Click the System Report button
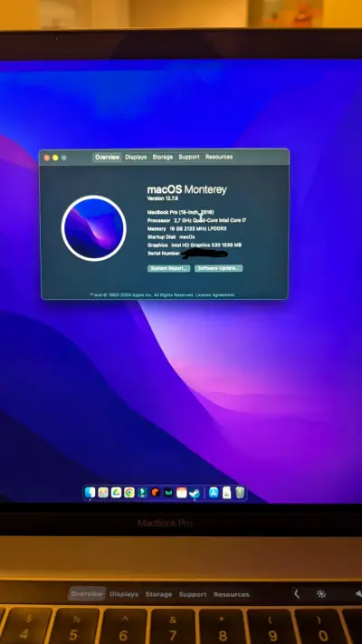Viewport: 362px width, 644px height. (x=168, y=268)
